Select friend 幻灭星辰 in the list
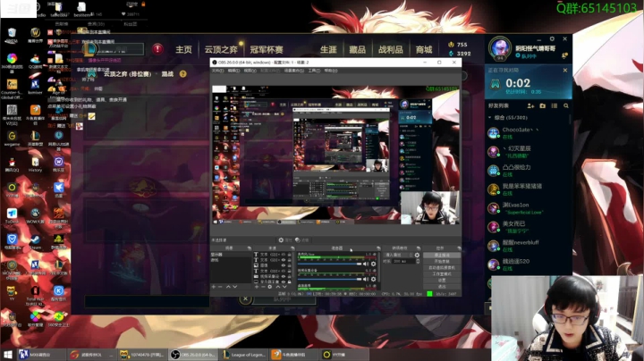This screenshot has height=361, width=644. pos(528,152)
